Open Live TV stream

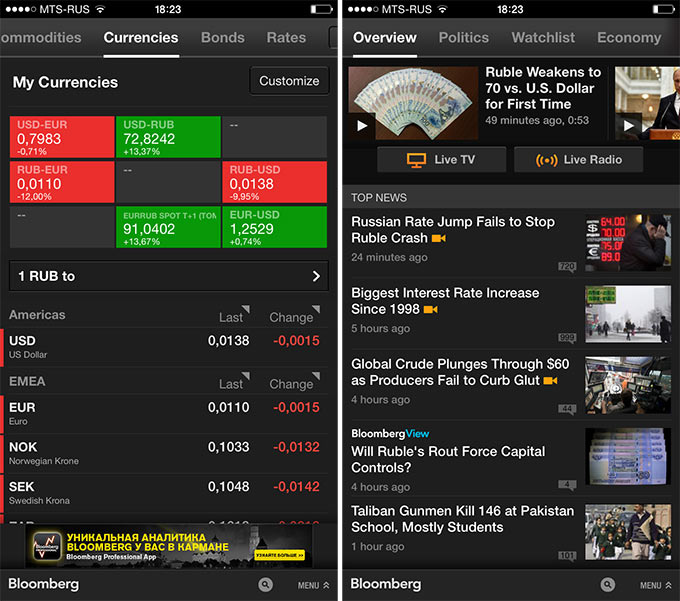tap(441, 160)
